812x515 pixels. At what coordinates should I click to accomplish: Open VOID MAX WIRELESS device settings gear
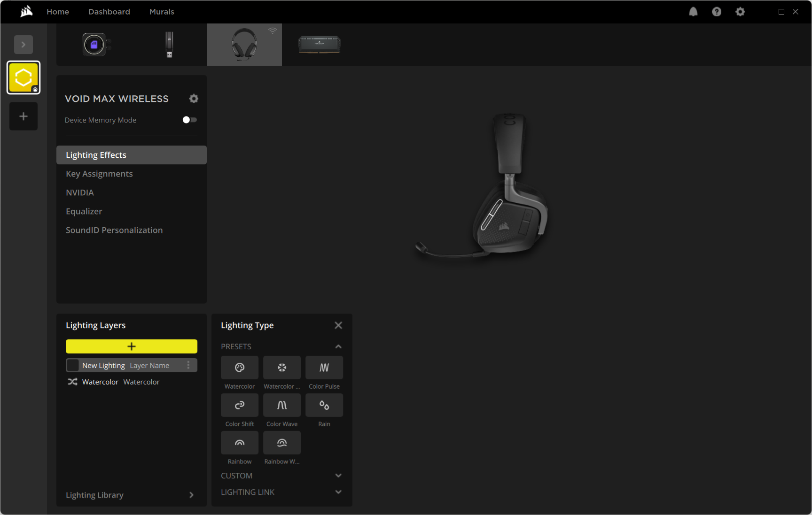pos(194,99)
